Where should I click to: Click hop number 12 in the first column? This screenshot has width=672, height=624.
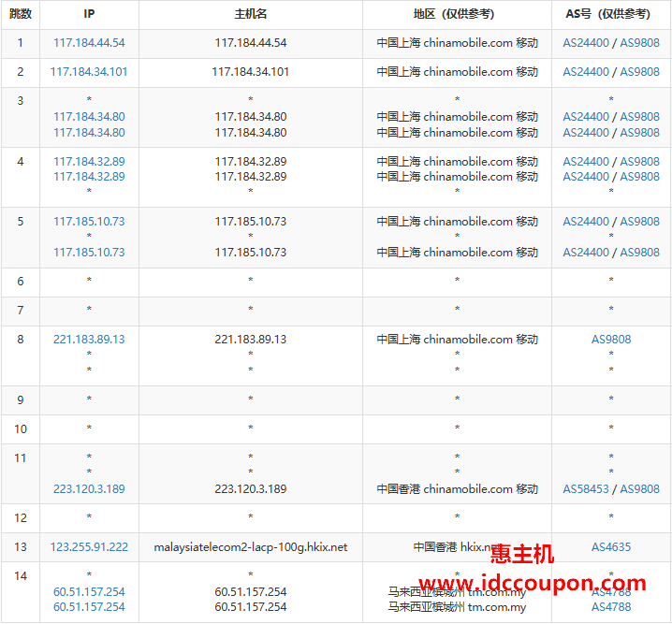point(20,517)
